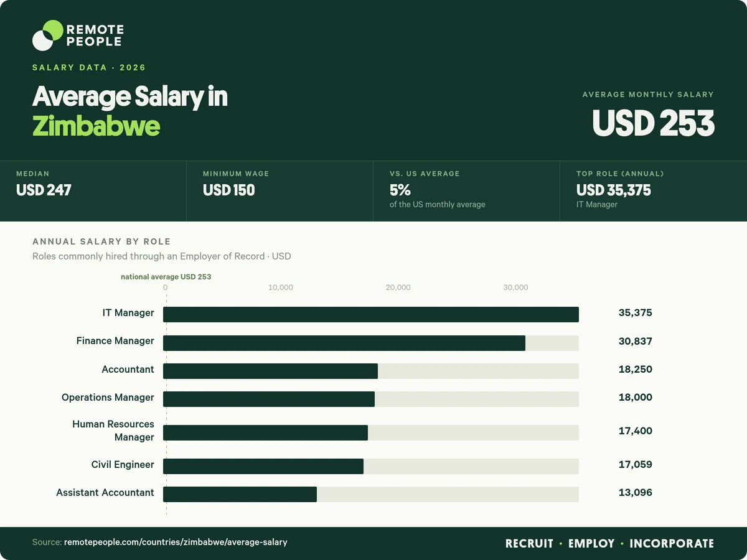Click the 'VS. US AVERAGE' label
The width and height of the screenshot is (747, 560).
425,174
